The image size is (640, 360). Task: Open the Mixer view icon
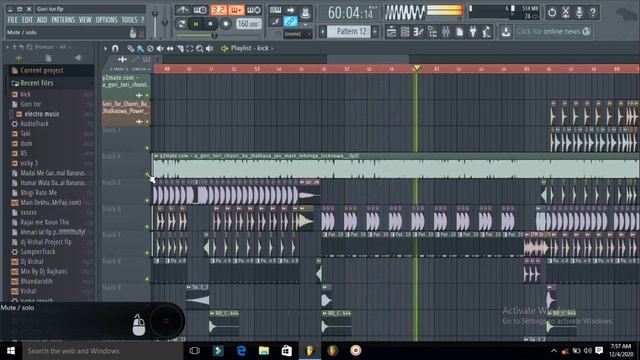point(445,31)
